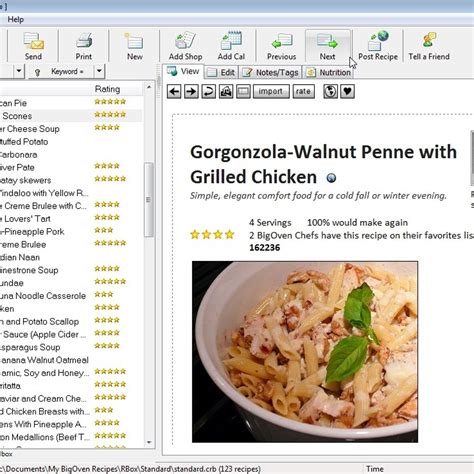
Task: Switch to the Edit tab
Action: pyautogui.click(x=221, y=72)
